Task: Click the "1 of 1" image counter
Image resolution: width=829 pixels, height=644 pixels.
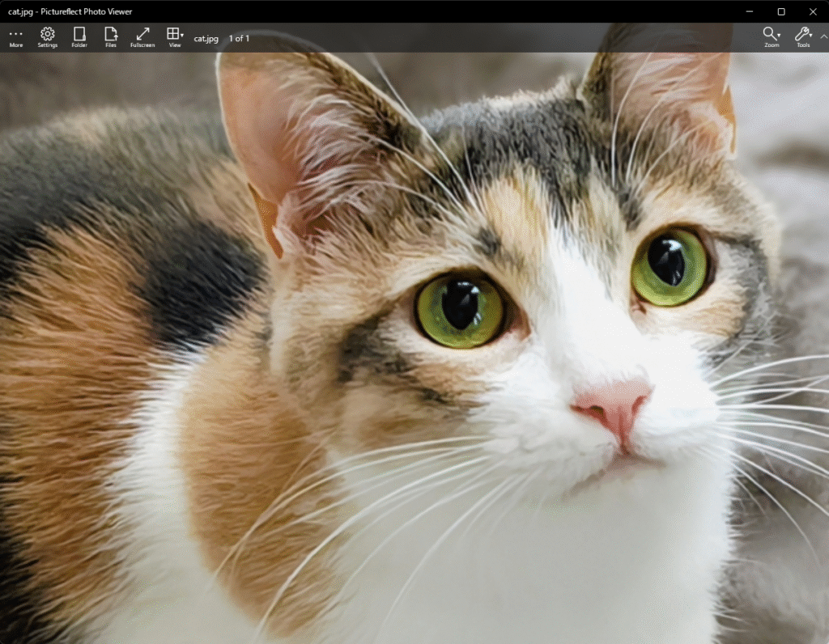Action: 239,38
